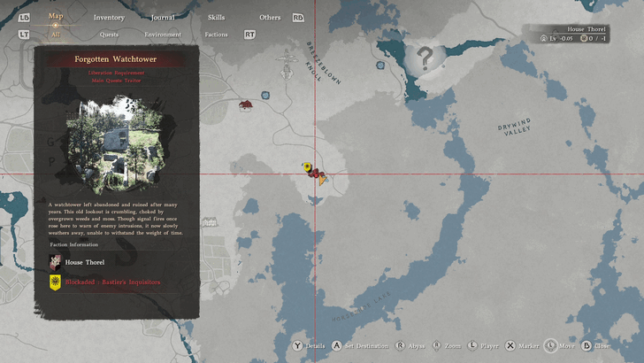Click the Y Details button prompt

point(309,345)
